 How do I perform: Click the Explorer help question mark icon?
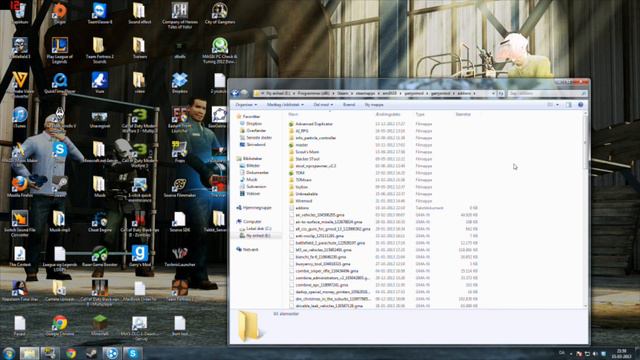pyautogui.click(x=580, y=105)
